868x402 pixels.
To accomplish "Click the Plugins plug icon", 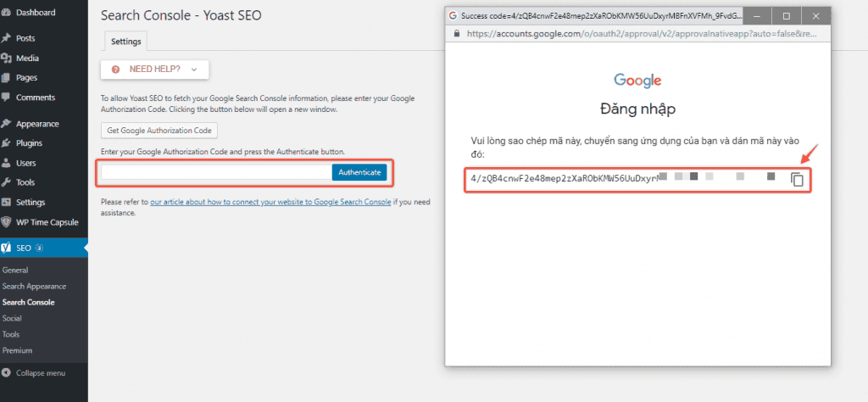I will click(x=6, y=143).
